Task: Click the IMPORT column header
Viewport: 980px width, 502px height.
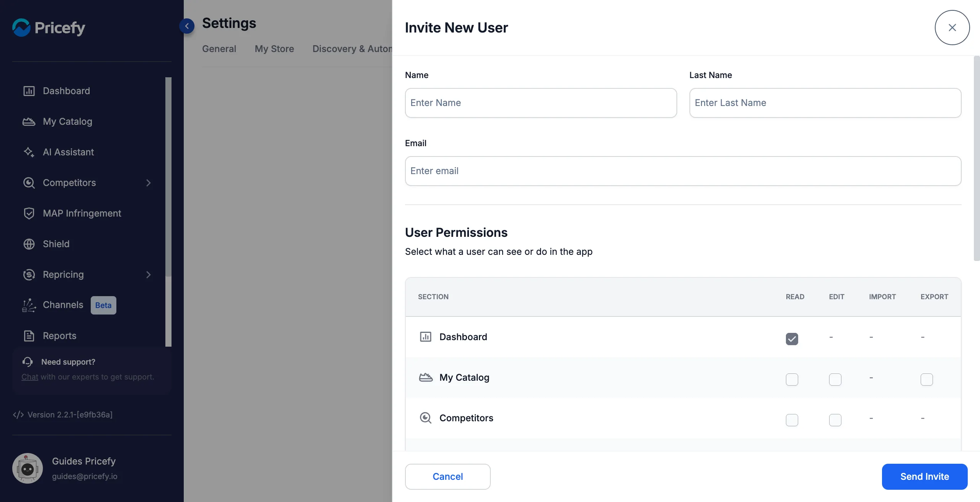Action: click(x=882, y=297)
